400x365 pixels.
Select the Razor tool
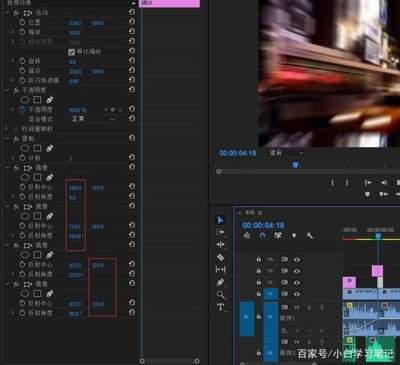click(x=220, y=257)
